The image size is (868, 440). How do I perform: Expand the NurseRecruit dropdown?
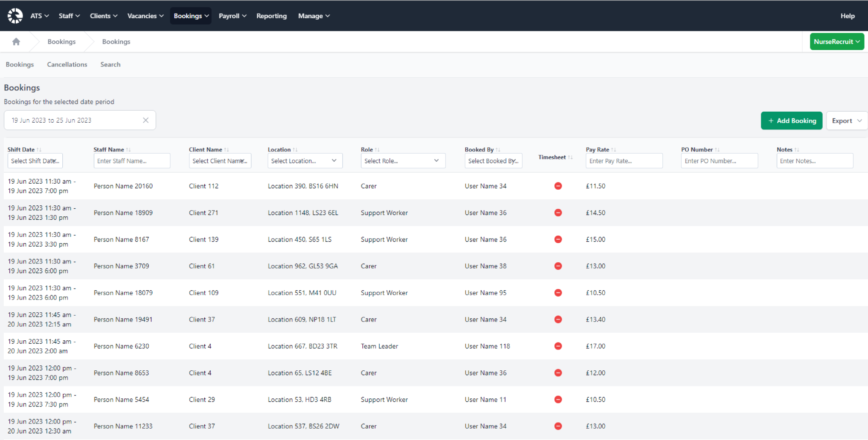pos(836,41)
